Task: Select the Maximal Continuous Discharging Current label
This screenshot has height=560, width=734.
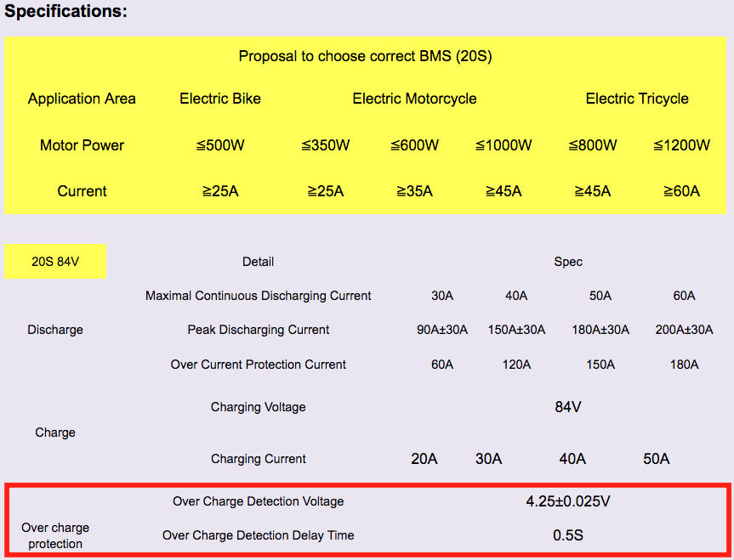Action: click(258, 296)
